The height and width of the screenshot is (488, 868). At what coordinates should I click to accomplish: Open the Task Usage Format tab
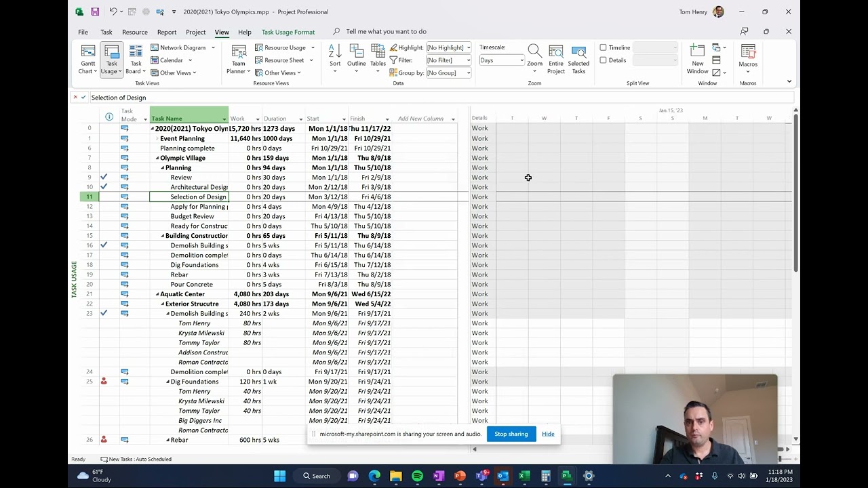click(x=288, y=32)
